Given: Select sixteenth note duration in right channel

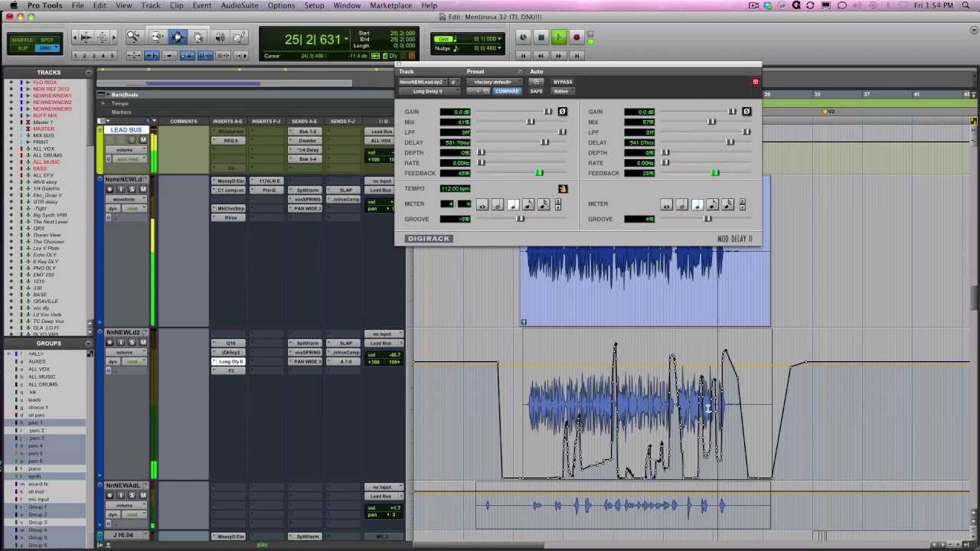Looking at the screenshot, I should coord(727,204).
